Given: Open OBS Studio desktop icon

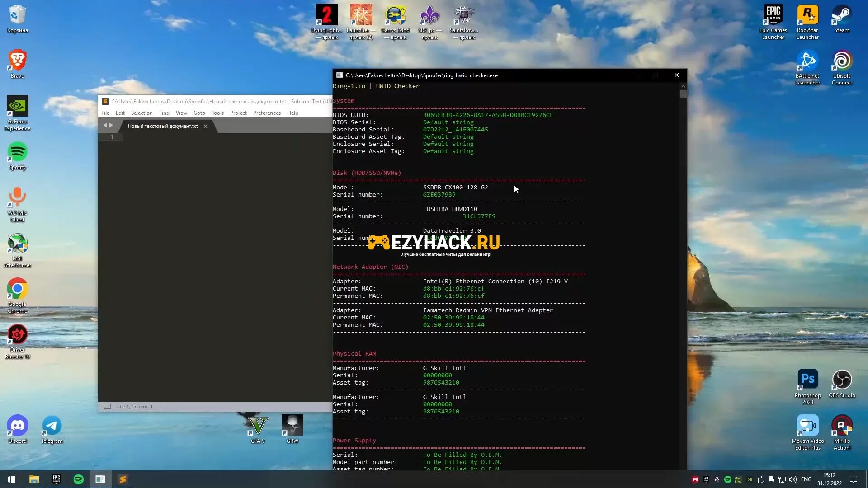Looking at the screenshot, I should [x=842, y=384].
